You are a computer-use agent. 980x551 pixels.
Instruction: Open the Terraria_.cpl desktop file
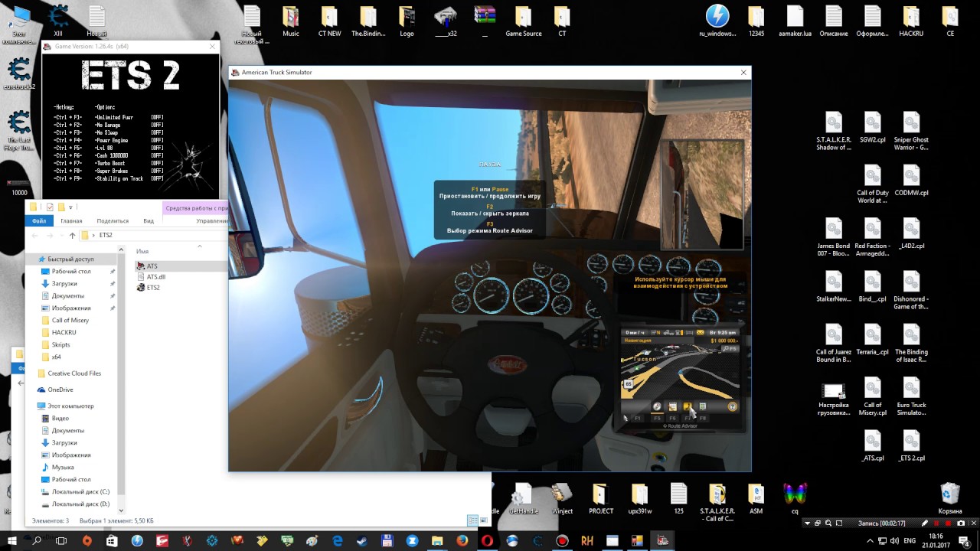tap(873, 339)
